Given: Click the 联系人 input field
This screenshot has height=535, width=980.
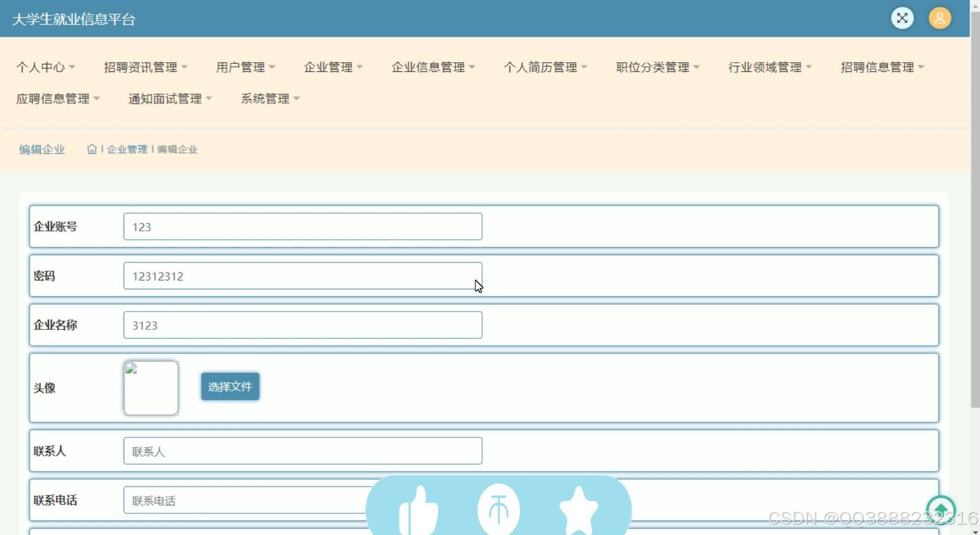Looking at the screenshot, I should tap(303, 451).
